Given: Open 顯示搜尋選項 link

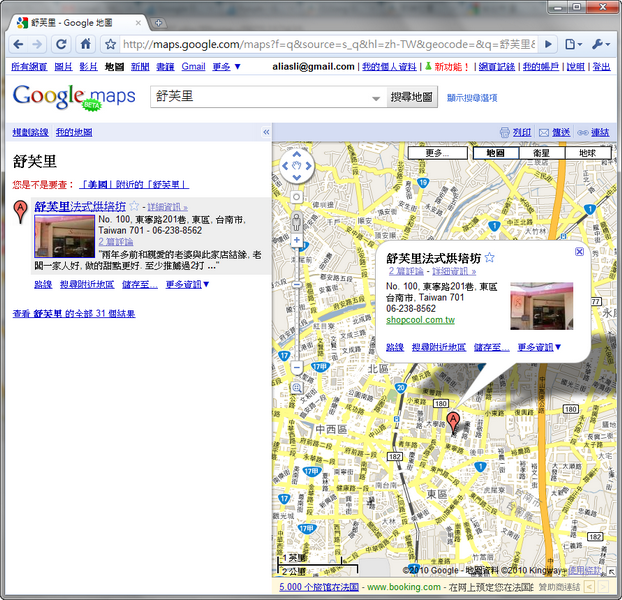Looking at the screenshot, I should click(x=472, y=98).
